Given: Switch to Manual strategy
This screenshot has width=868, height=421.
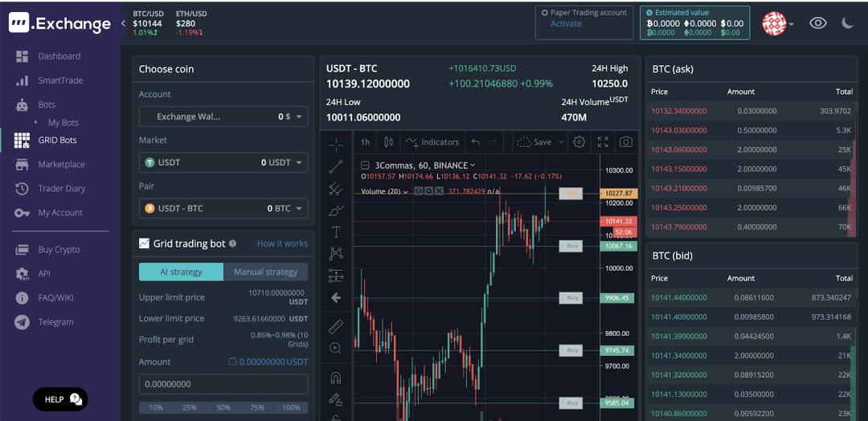Looking at the screenshot, I should coord(266,272).
